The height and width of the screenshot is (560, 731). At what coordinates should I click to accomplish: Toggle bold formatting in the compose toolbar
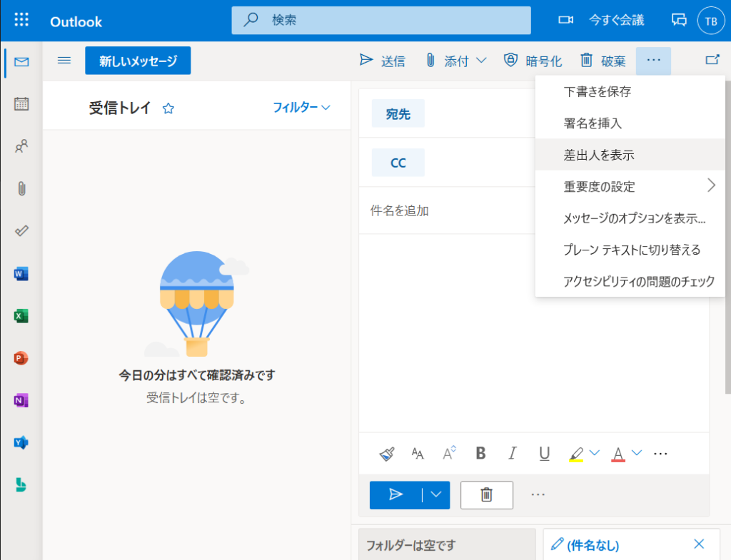point(480,453)
